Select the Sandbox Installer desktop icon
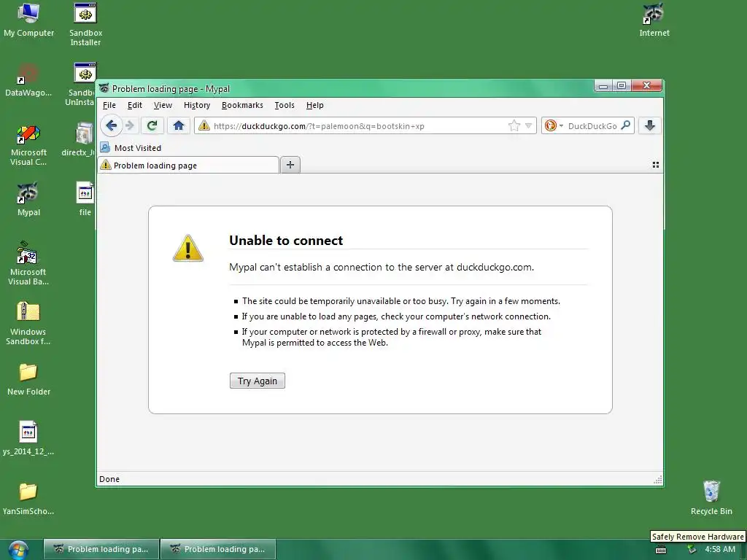747x560 pixels. pos(85,25)
